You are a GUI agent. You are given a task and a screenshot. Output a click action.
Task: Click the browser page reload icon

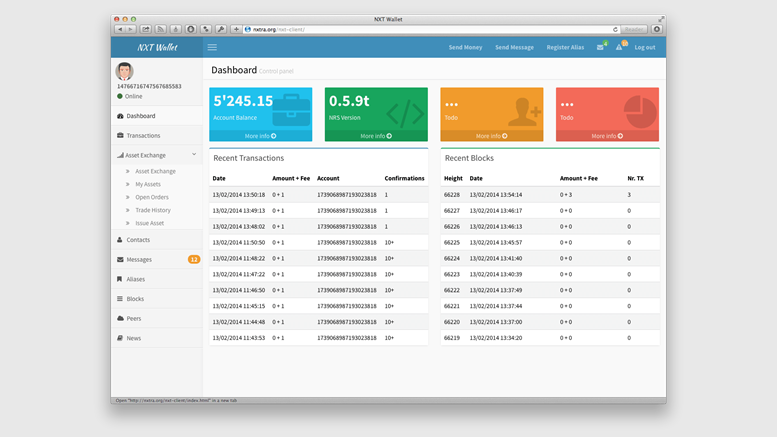click(x=616, y=29)
